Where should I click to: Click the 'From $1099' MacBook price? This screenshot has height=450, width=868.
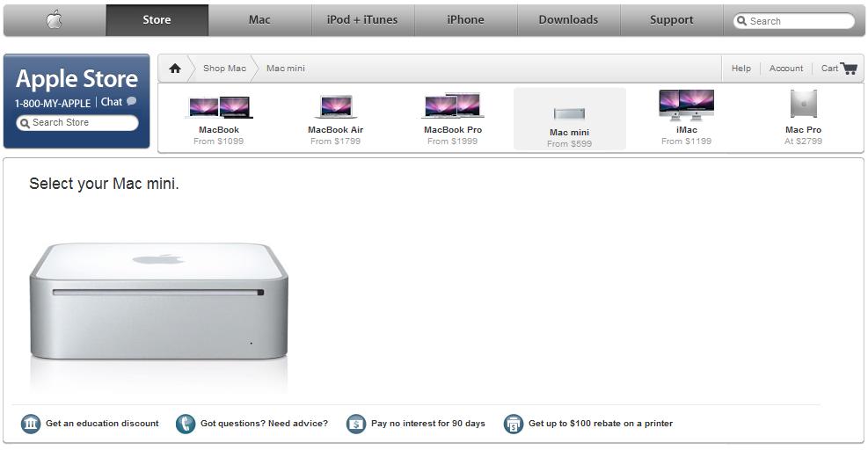pos(219,142)
